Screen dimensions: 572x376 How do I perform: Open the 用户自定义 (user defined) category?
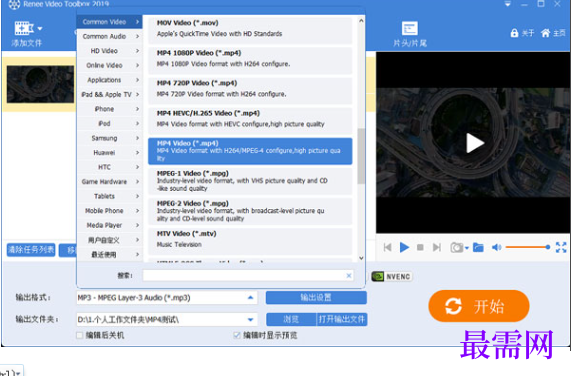coord(109,240)
